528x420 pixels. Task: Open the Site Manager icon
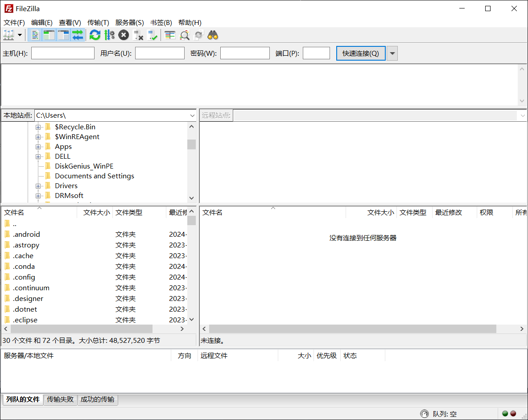click(x=8, y=35)
